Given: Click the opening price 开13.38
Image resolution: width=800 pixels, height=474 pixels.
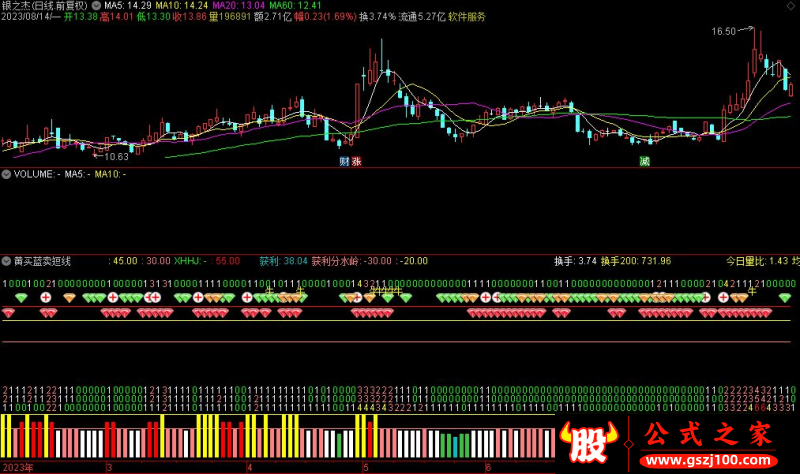Looking at the screenshot, I should [81, 17].
